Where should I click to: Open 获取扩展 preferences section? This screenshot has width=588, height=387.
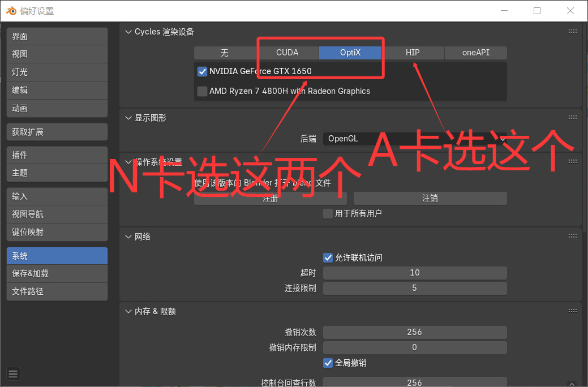point(57,132)
